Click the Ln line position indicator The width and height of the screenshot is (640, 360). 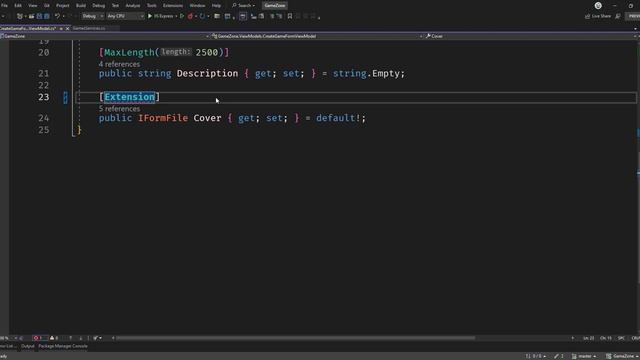click(589, 338)
